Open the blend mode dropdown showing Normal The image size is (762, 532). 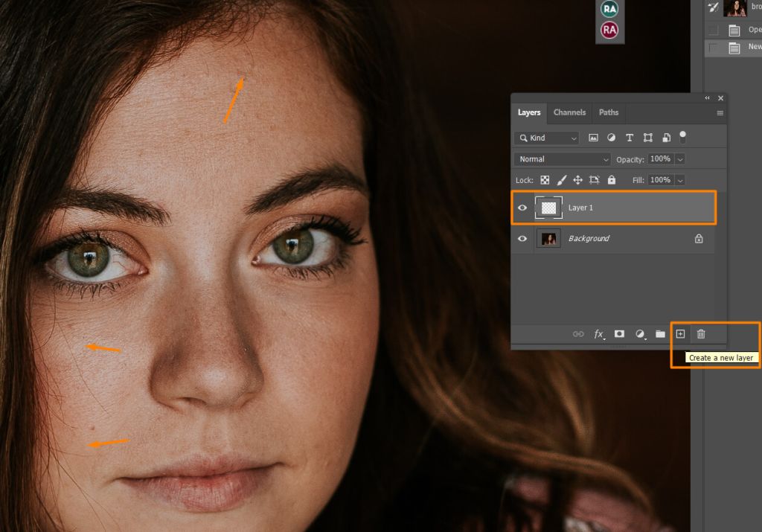561,158
